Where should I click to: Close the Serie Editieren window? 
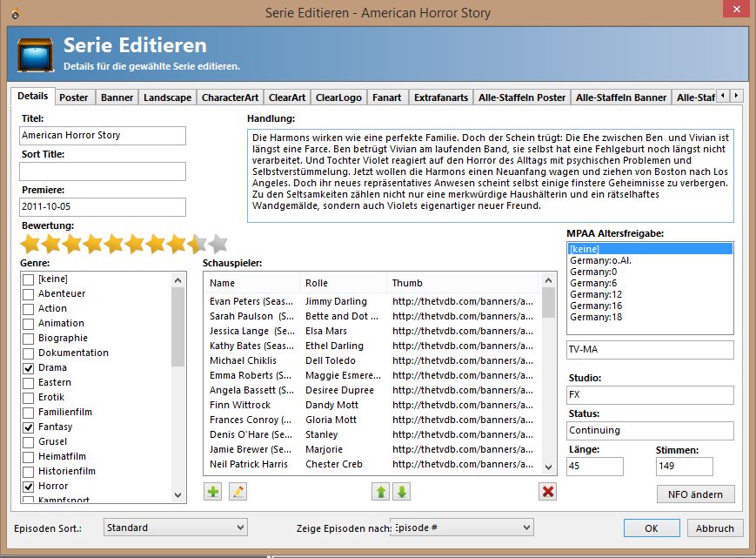737,10
